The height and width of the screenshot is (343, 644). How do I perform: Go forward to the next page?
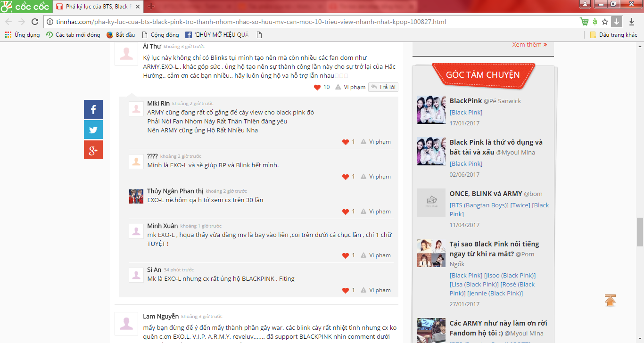tap(22, 22)
